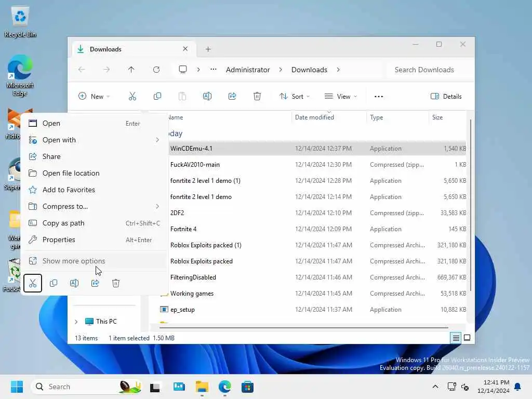Click the Cut icon in Explorer toolbar
The width and height of the screenshot is (532, 399).
point(132,96)
